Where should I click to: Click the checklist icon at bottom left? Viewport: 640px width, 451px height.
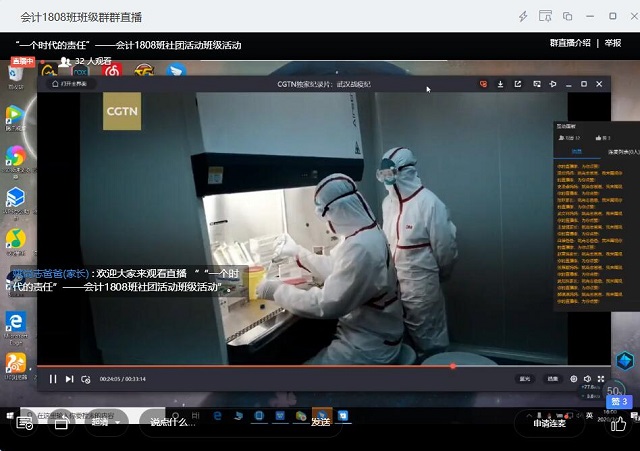(x=24, y=424)
